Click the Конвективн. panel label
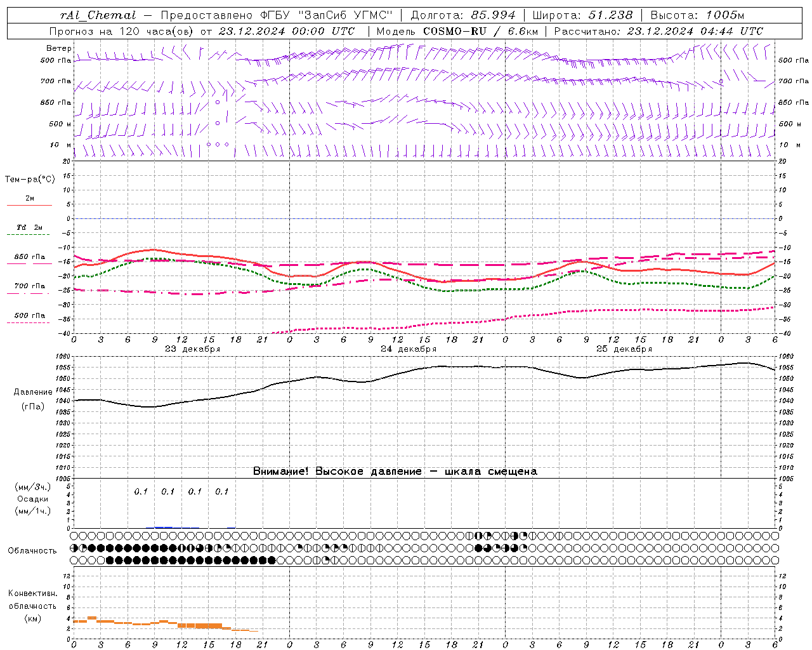Image resolution: width=812 pixels, height=650 pixels. (33, 593)
